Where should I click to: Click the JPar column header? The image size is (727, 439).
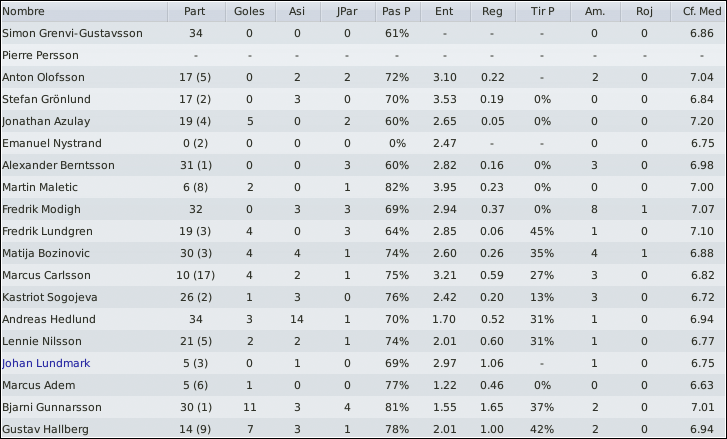click(x=348, y=11)
